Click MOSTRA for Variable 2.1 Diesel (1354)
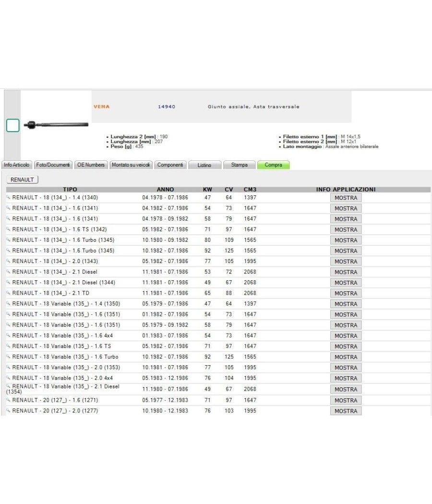432x504 pixels. pos(346,389)
